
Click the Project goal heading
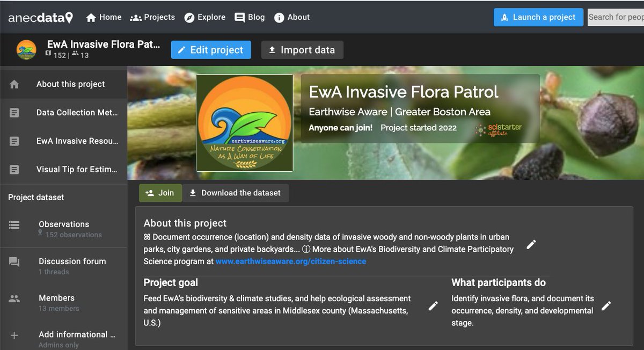(171, 282)
